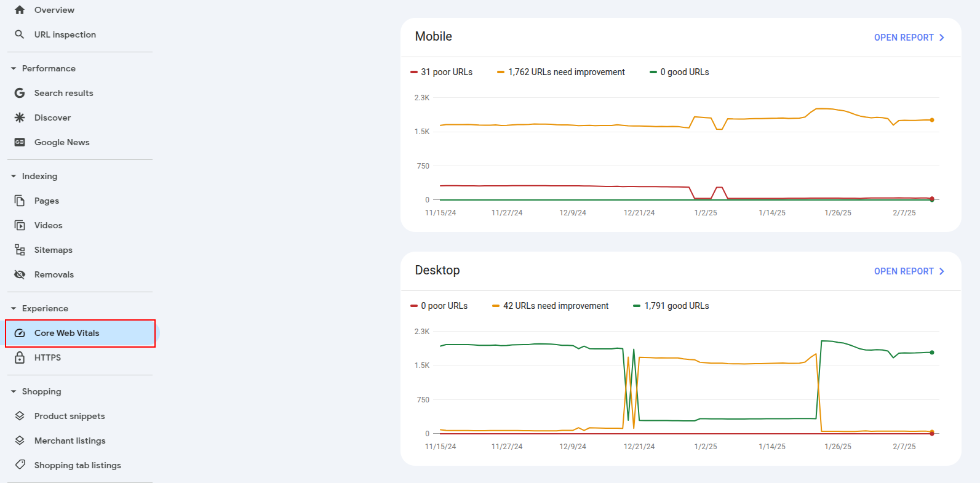
Task: Click Mobile green good URLs legend swatch
Action: pos(653,72)
